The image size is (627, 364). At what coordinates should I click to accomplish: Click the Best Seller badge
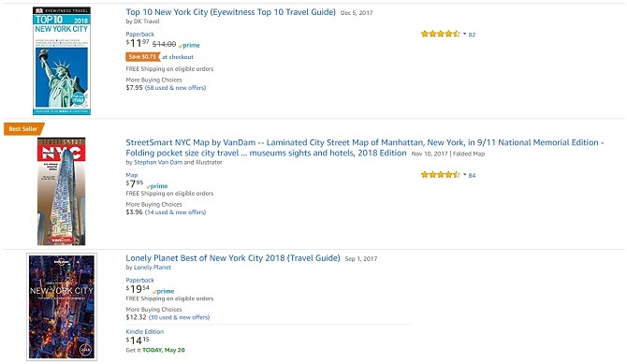[x=24, y=129]
